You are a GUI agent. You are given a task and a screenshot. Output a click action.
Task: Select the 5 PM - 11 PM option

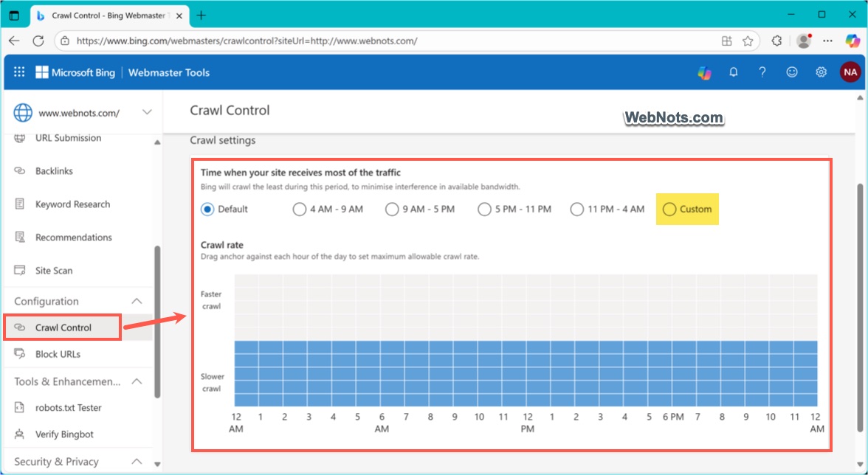coord(484,209)
